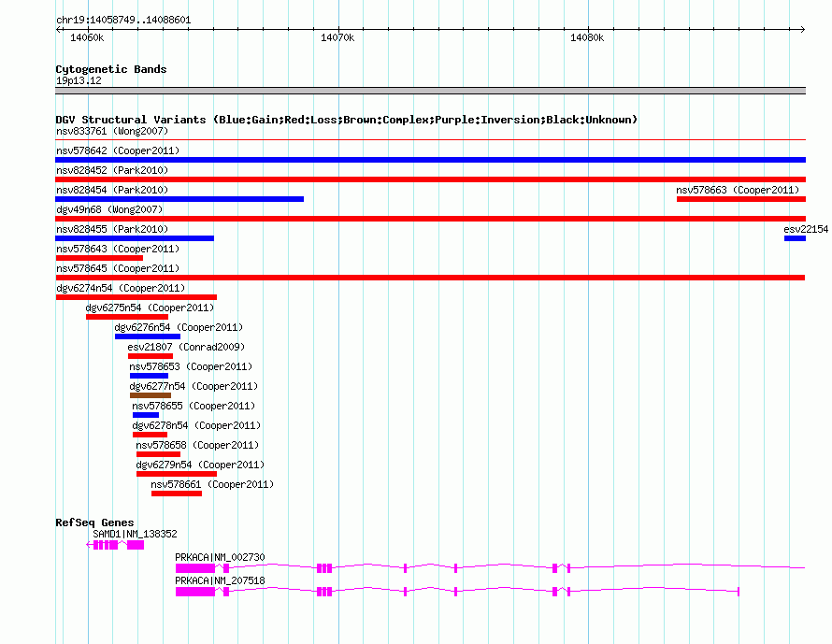Select the dgv6278n54 red loss bar
The image size is (832, 644).
(150, 435)
